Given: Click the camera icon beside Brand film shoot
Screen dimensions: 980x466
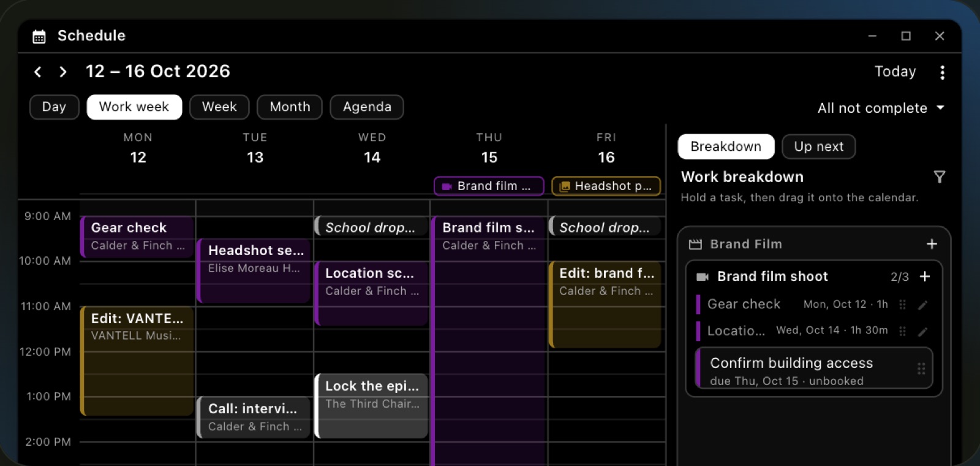Looking at the screenshot, I should [x=703, y=277].
